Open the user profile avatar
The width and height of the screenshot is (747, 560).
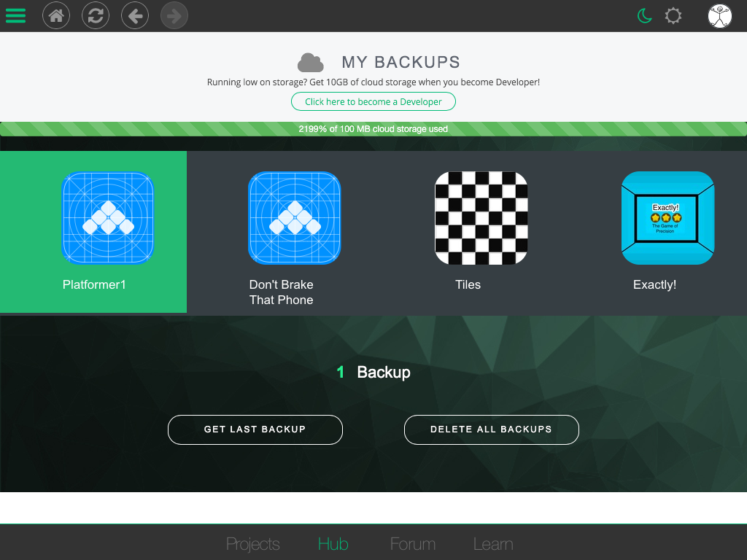point(720,15)
